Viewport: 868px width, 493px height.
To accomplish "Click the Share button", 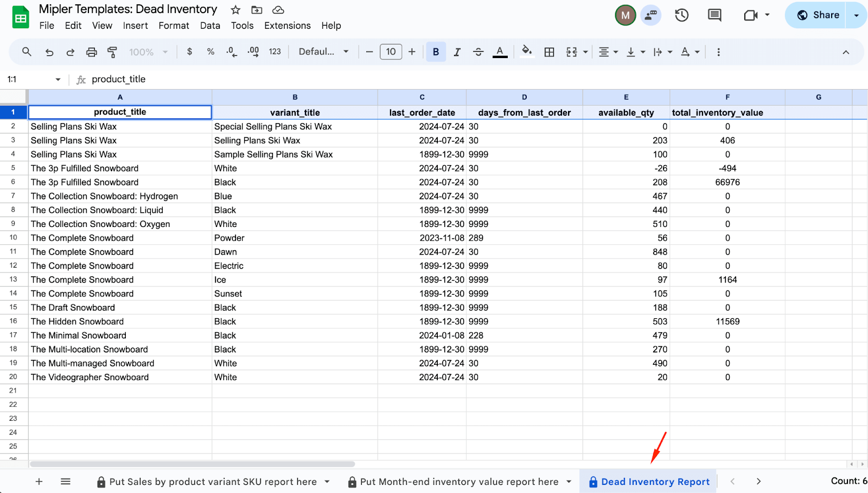I will pyautogui.click(x=818, y=15).
